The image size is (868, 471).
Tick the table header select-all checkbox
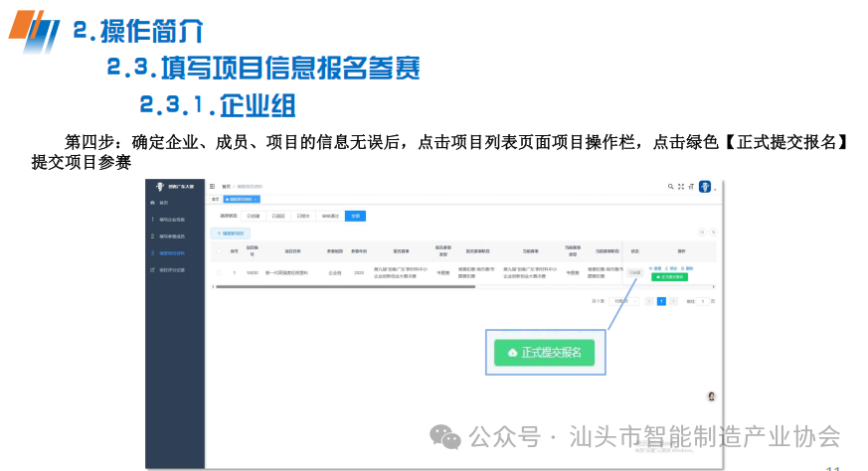219,251
